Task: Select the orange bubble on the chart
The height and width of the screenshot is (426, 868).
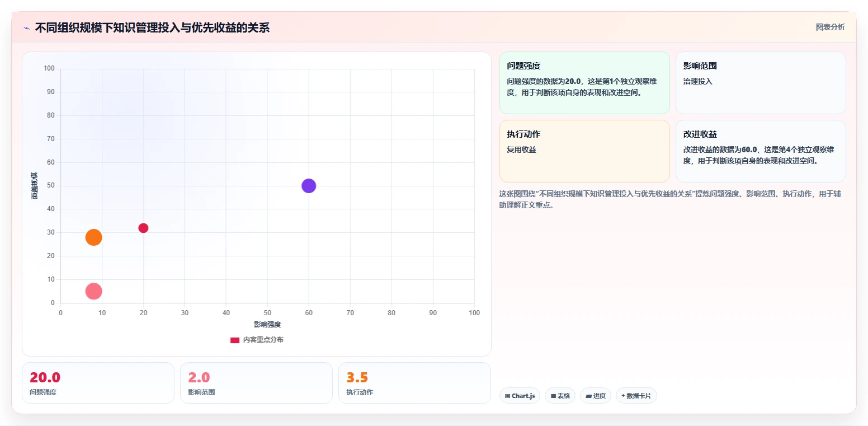Action: 94,237
